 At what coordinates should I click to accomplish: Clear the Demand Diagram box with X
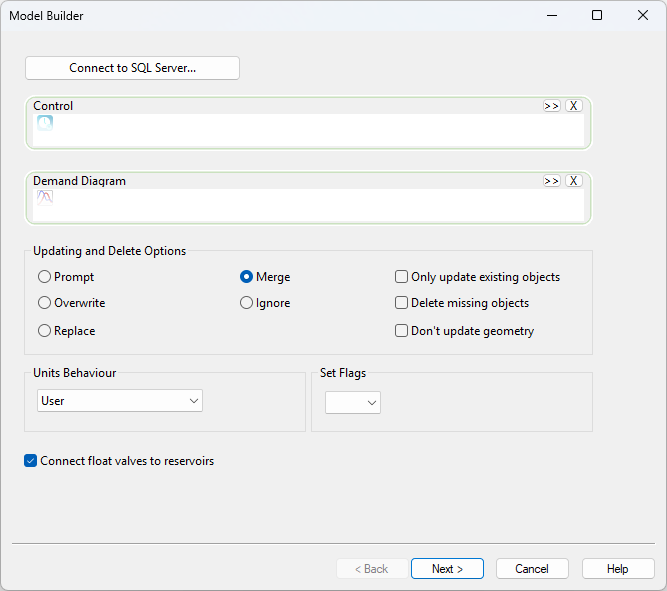click(x=573, y=181)
